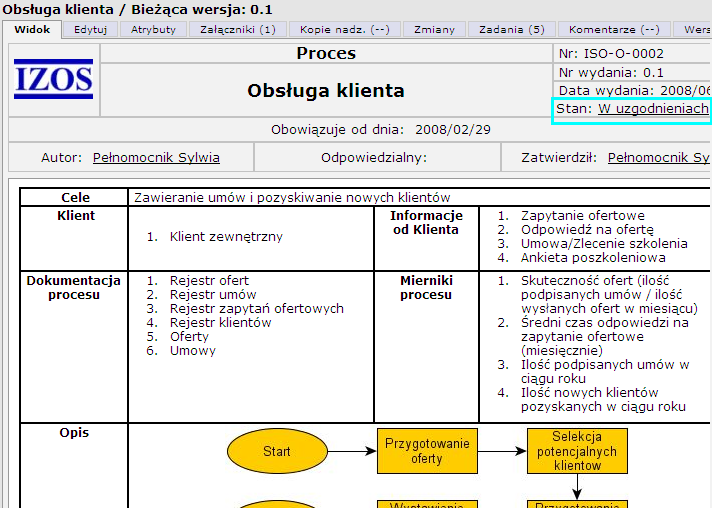Click the Skuteczność ofert metric text
This screenshot has height=508, width=712.
pyautogui.click(x=609, y=295)
